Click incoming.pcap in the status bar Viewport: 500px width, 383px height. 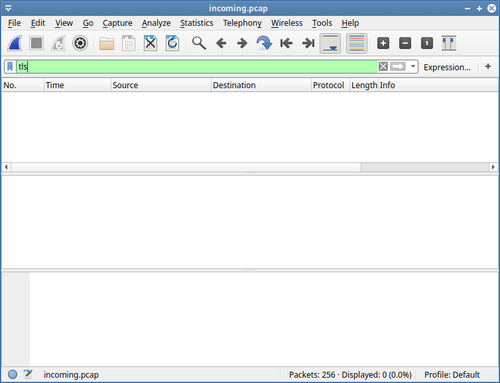click(x=71, y=375)
